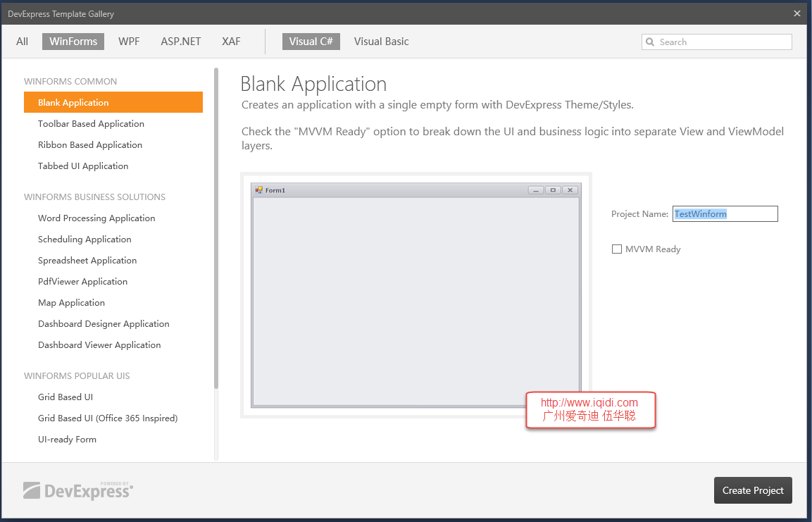Click the Form1 preview window icon
This screenshot has width=812, height=522.
(259, 190)
